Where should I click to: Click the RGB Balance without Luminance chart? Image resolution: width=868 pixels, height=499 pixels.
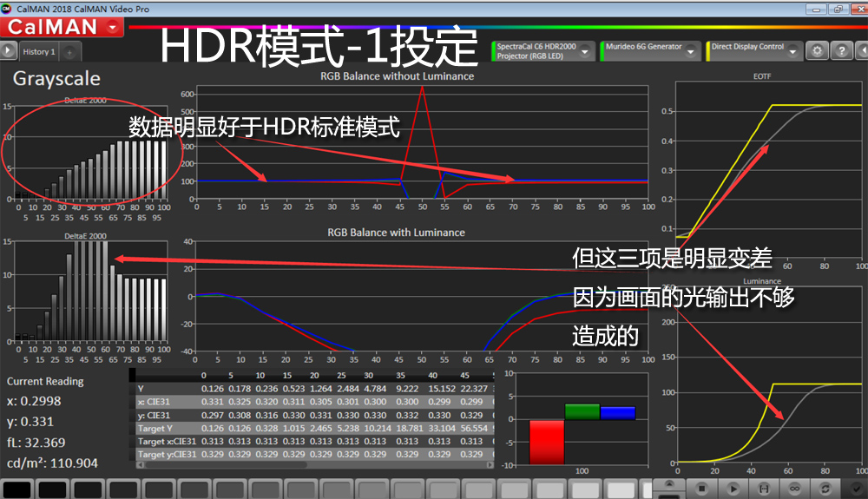pos(423,142)
